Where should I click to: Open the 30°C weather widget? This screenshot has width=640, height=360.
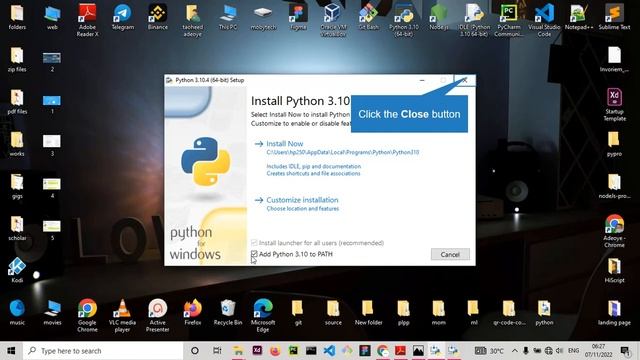[x=489, y=351]
